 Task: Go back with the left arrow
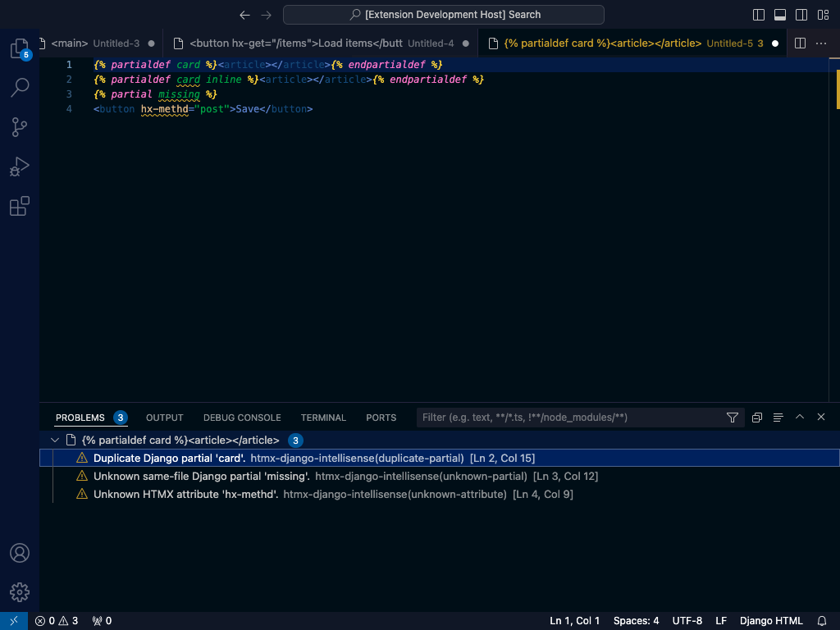(x=244, y=15)
